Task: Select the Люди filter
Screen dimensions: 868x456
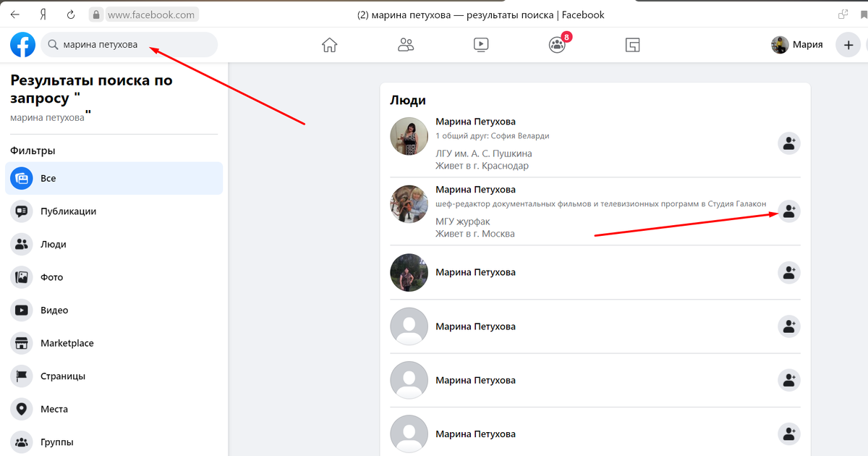Action: coord(114,245)
